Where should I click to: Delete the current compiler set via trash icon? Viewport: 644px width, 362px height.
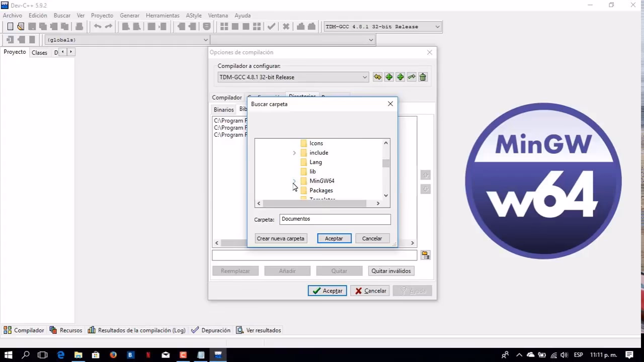click(423, 76)
